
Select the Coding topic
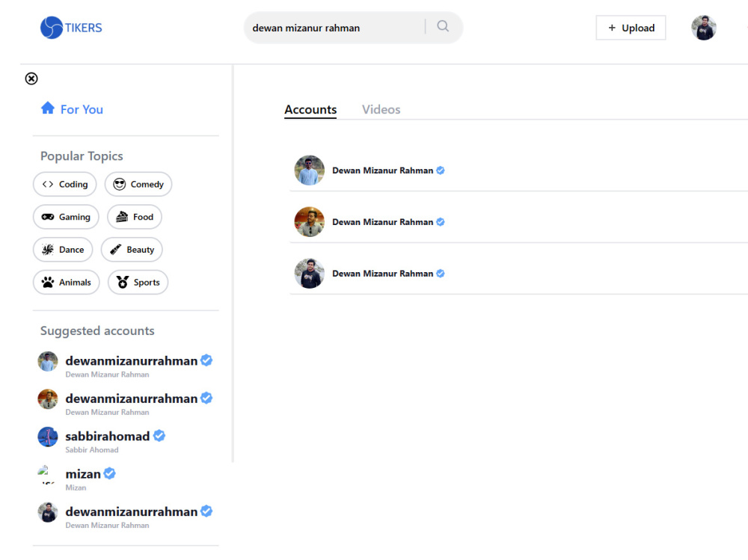coord(65,184)
